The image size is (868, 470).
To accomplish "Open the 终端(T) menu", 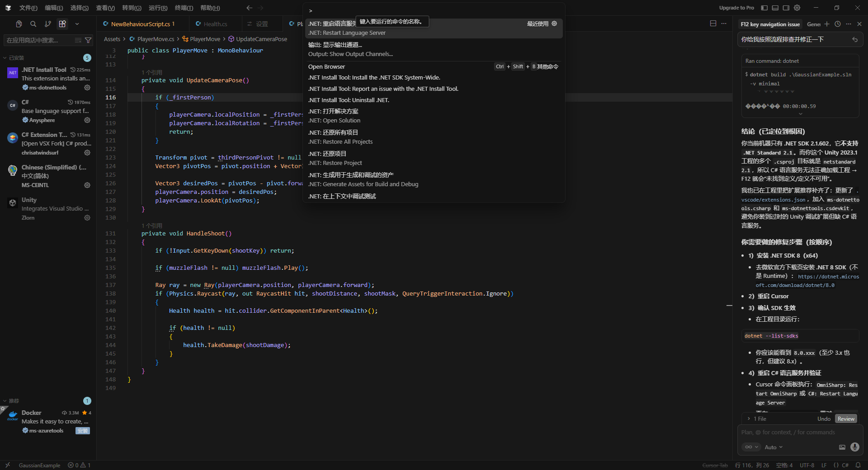I will [x=184, y=8].
